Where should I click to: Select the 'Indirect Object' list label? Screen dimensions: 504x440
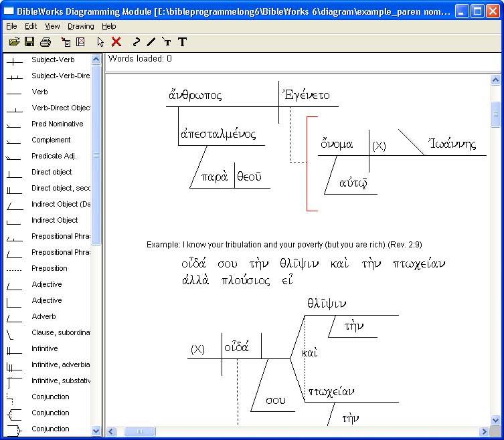pos(55,220)
